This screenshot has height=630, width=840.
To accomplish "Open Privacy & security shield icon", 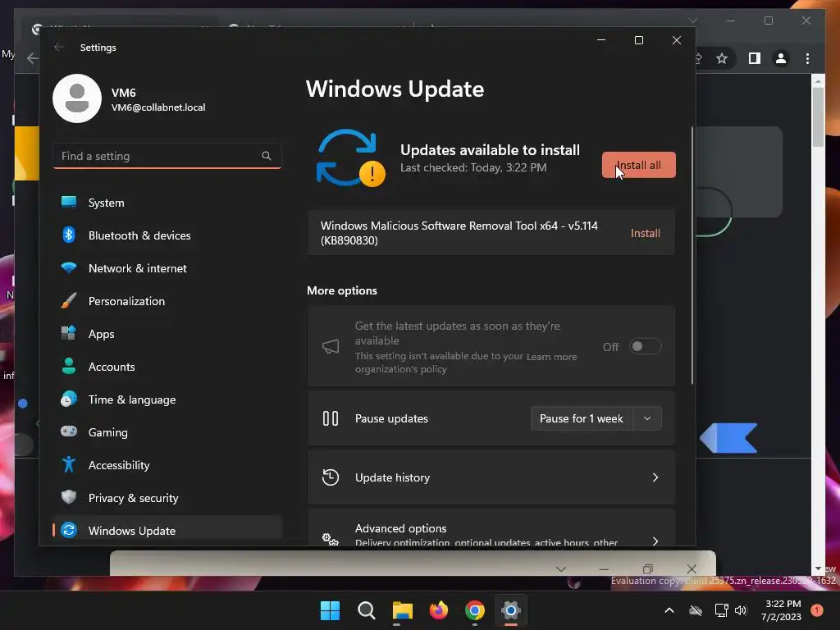I will tap(69, 497).
